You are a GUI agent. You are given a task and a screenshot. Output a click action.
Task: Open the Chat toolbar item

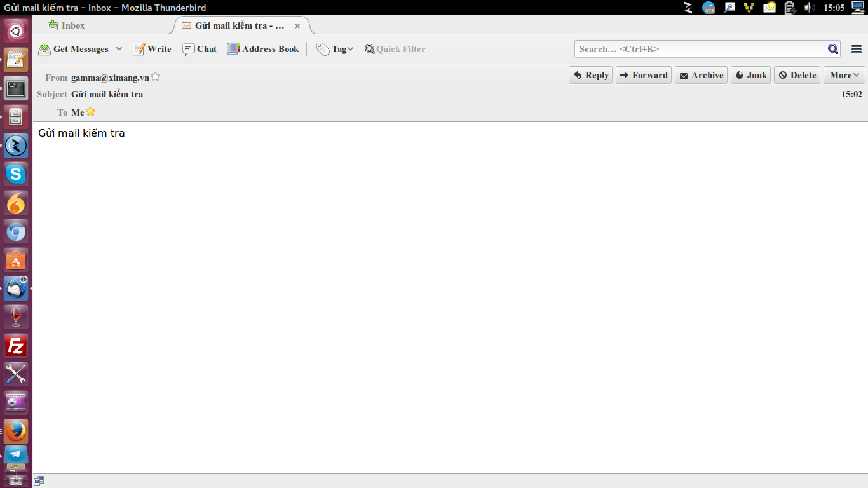point(200,49)
